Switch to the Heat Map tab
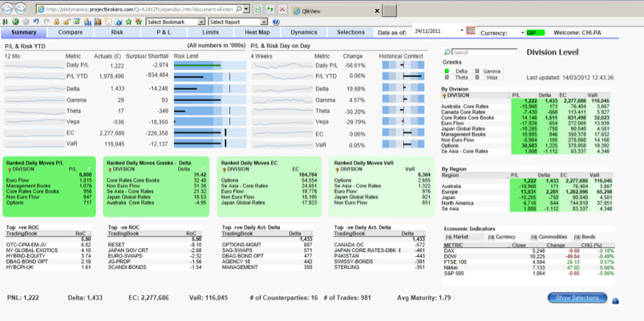 tap(257, 32)
